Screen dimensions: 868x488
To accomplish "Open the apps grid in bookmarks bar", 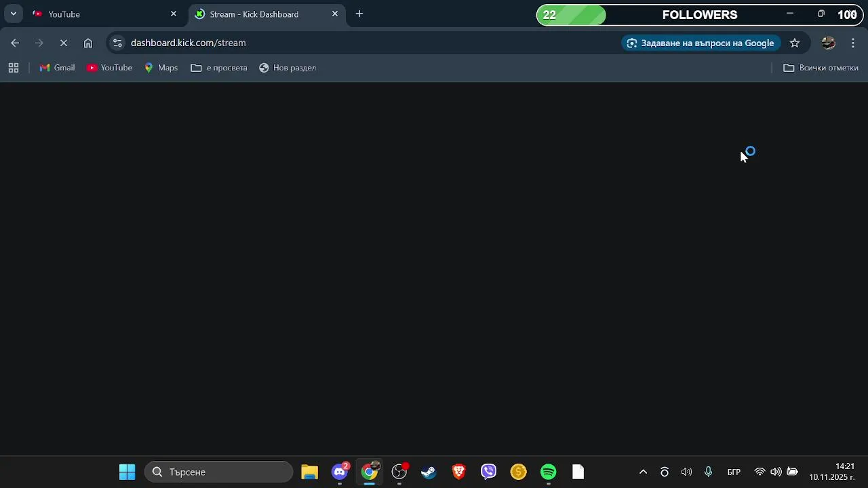I will coord(14,68).
